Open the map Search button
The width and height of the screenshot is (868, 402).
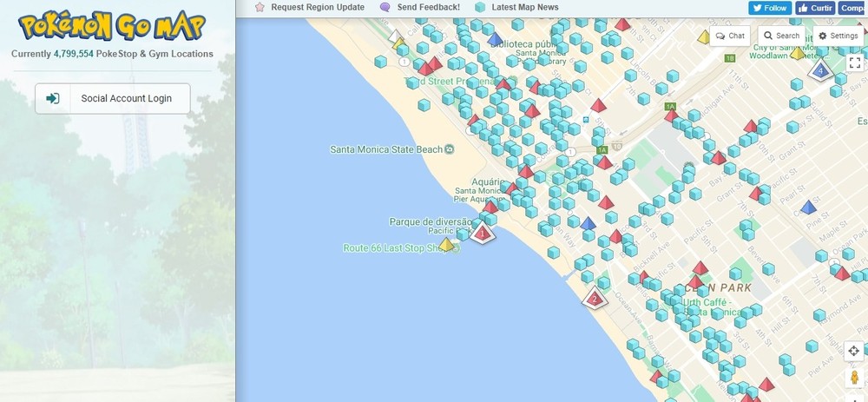coord(781,36)
